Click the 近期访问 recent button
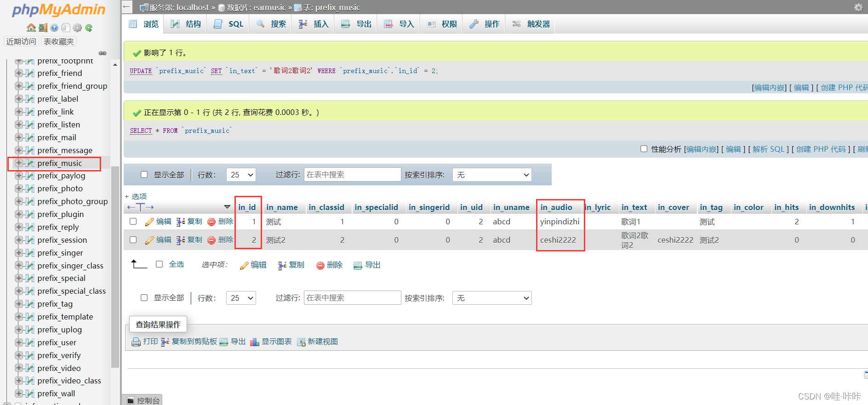Viewport: 868px width, 405px height. point(21,41)
